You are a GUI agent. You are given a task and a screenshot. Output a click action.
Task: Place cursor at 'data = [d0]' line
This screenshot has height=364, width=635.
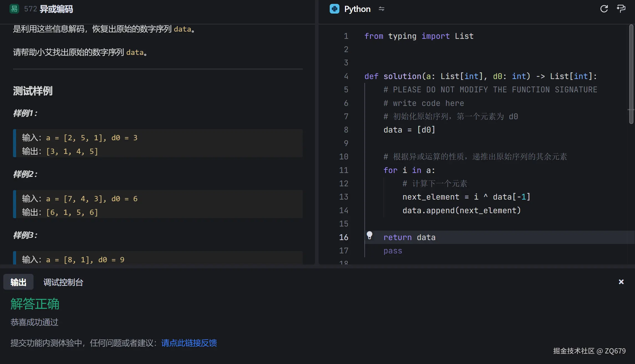[x=409, y=130]
